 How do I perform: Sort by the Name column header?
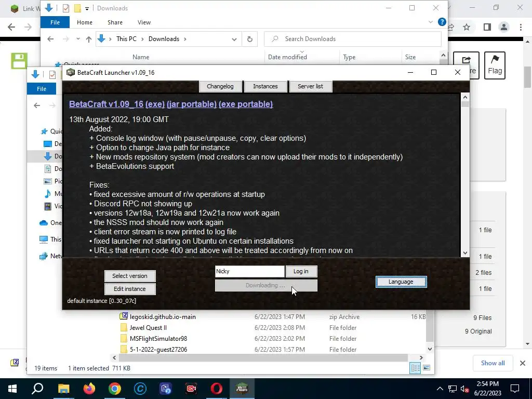click(x=141, y=57)
